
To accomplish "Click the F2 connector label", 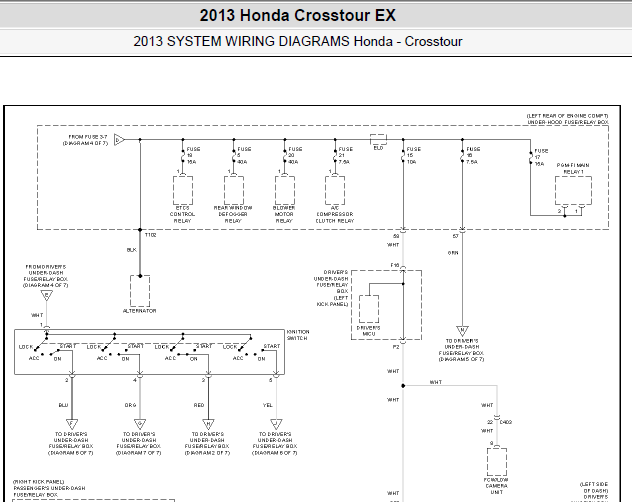I will (396, 347).
